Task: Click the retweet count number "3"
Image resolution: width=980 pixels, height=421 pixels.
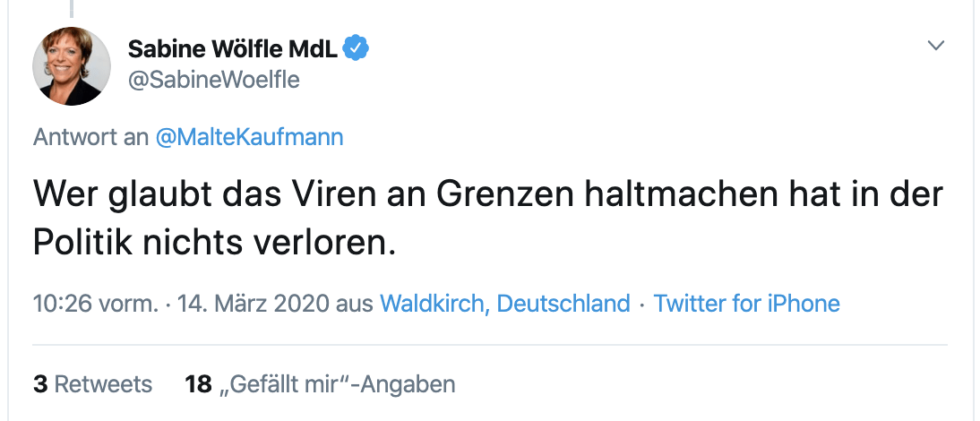Action: (40, 384)
